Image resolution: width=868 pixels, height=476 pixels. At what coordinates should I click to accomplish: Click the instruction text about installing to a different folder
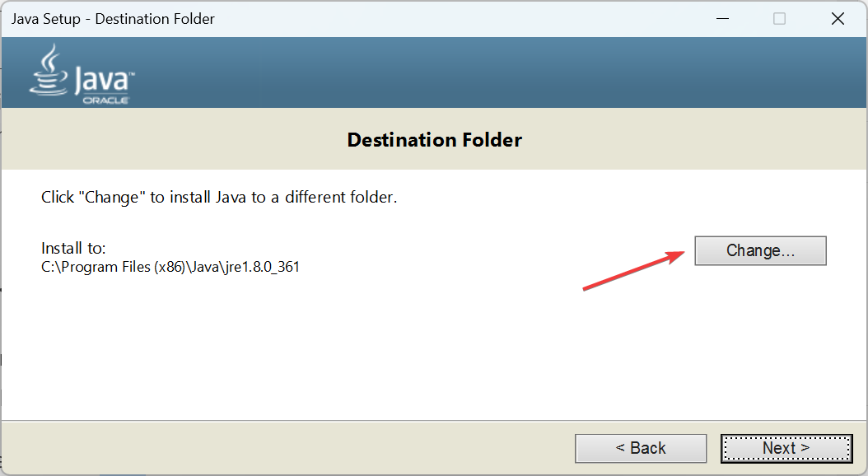(x=219, y=197)
